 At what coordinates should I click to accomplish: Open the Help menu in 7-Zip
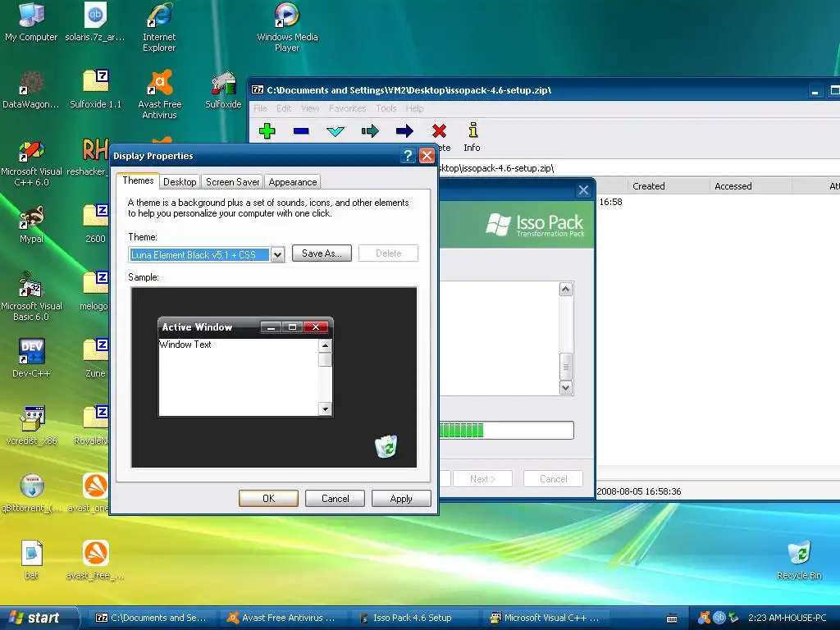[414, 108]
